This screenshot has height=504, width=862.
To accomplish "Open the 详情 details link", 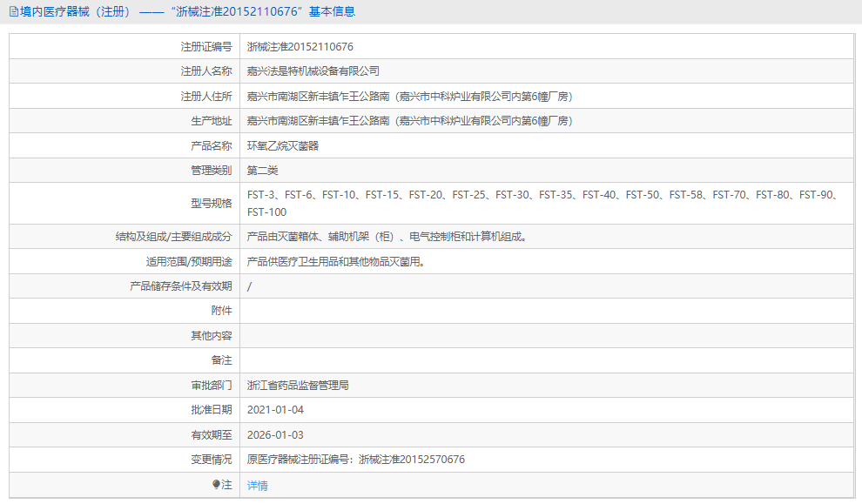I will pos(257,486).
